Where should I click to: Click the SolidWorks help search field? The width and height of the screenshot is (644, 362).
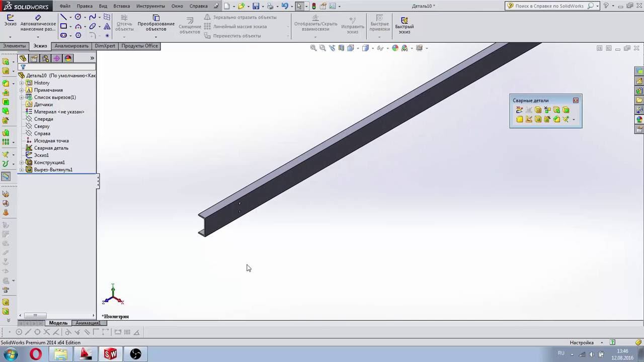coord(550,6)
